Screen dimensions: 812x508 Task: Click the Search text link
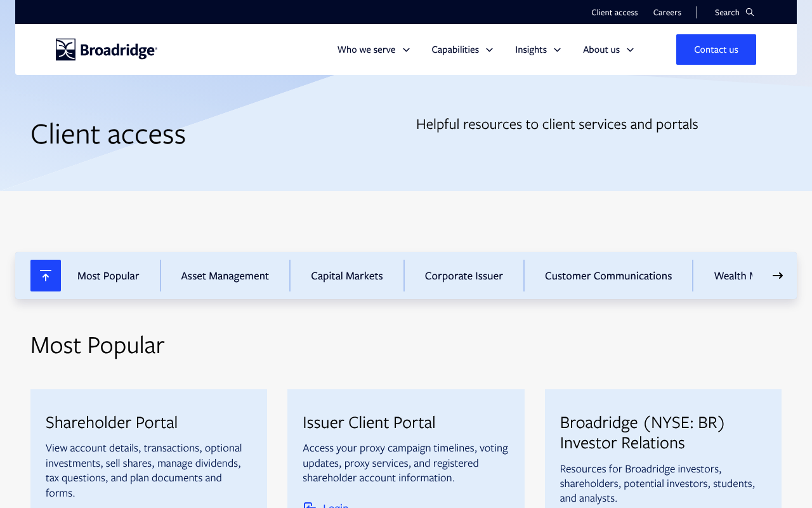[727, 12]
